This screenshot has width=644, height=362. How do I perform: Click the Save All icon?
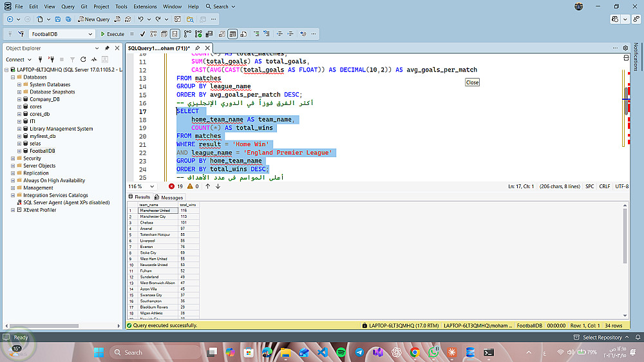click(x=68, y=19)
